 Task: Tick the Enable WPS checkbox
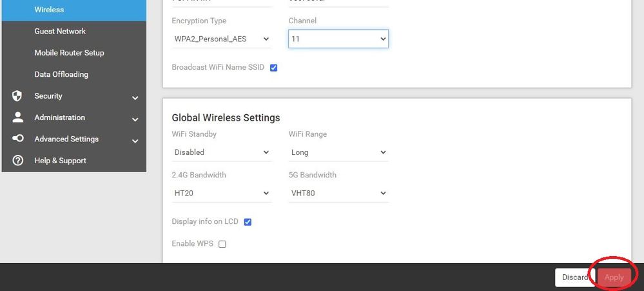pyautogui.click(x=222, y=244)
